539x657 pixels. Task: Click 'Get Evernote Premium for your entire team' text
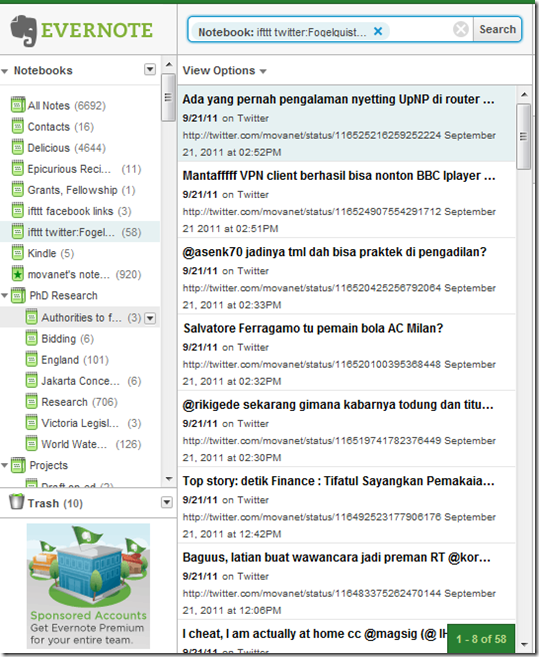click(87, 634)
